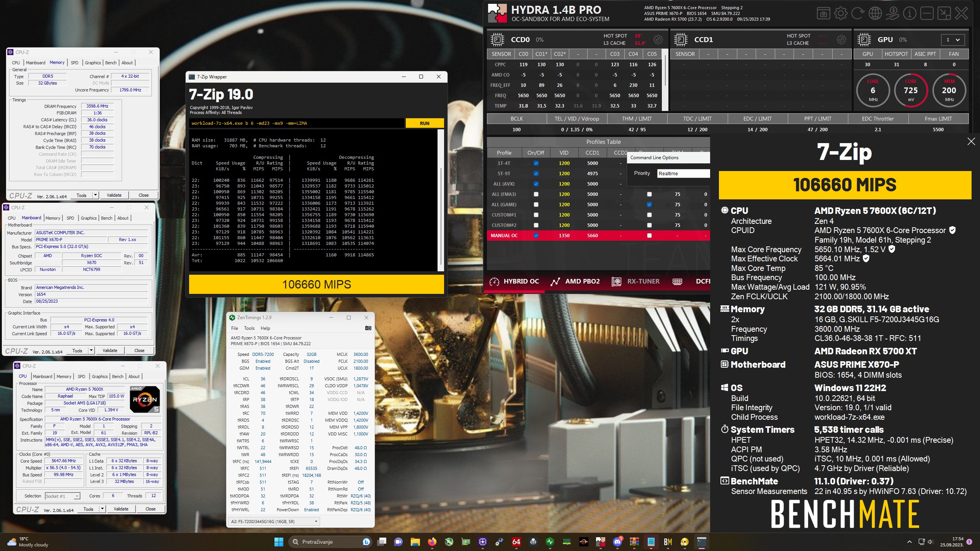Click the CCD0 chip icon
The image size is (980, 551).
click(497, 39)
